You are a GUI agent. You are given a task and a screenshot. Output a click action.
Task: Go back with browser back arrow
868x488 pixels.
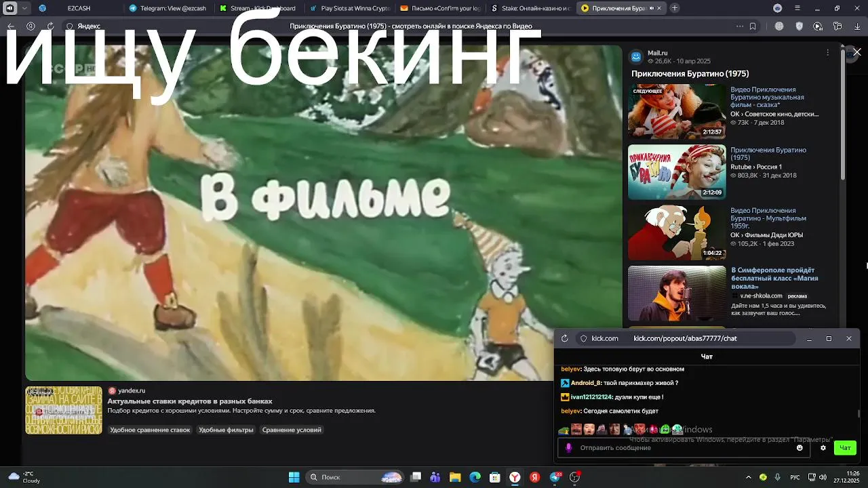tap(11, 26)
